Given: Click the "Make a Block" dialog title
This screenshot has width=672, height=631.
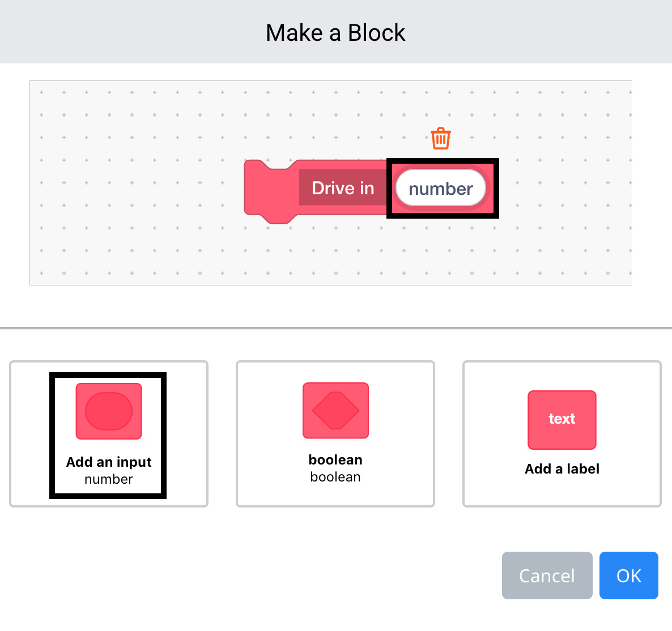Looking at the screenshot, I should 335,32.
